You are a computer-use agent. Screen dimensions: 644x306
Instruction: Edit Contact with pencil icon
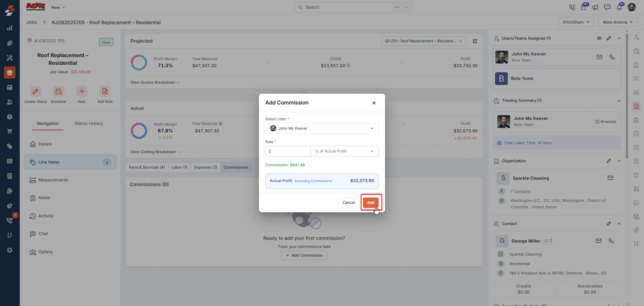pos(609,224)
